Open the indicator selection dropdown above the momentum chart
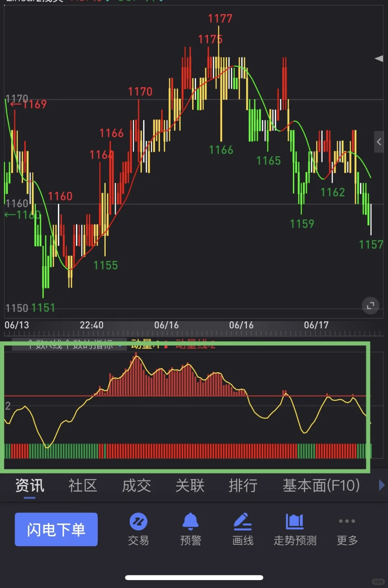 point(69,345)
